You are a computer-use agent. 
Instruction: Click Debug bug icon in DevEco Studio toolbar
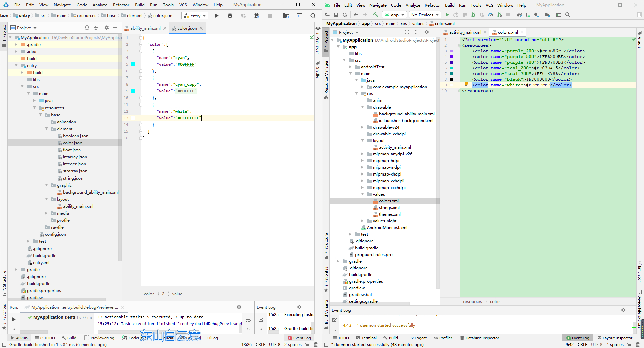pyautogui.click(x=230, y=16)
